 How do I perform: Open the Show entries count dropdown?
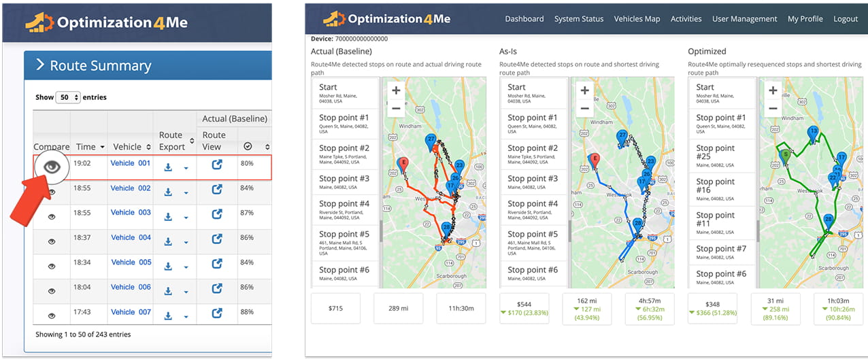(68, 97)
